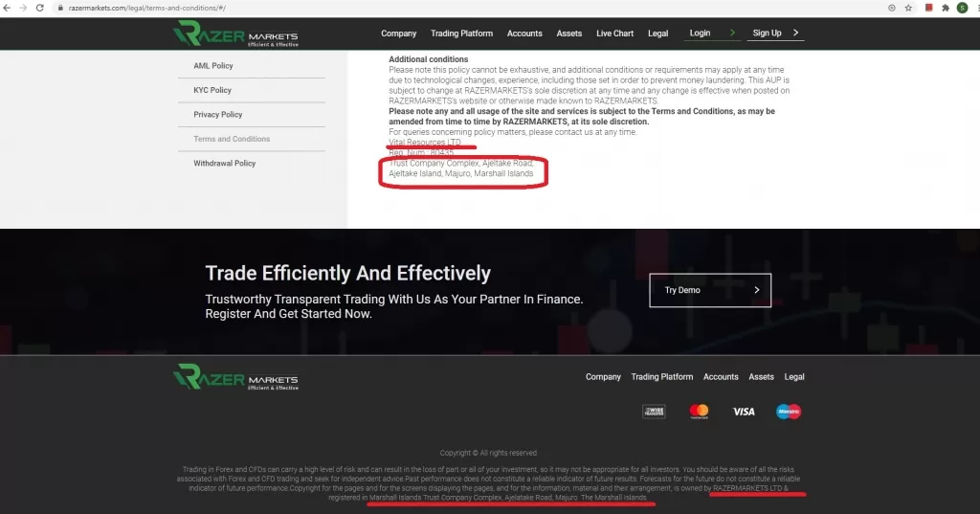Screen dimensions: 980x514
Task: Open the green profile avatar in the toolbar
Action: pos(963,8)
